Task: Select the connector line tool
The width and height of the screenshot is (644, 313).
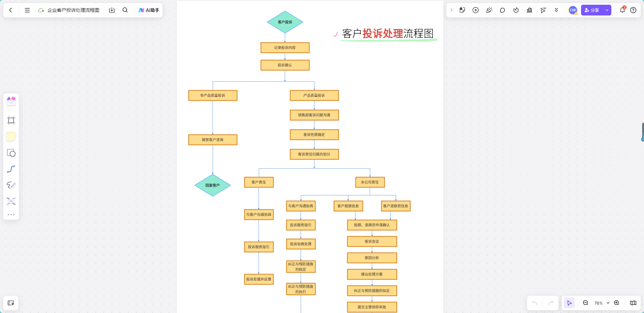Action: (11, 169)
